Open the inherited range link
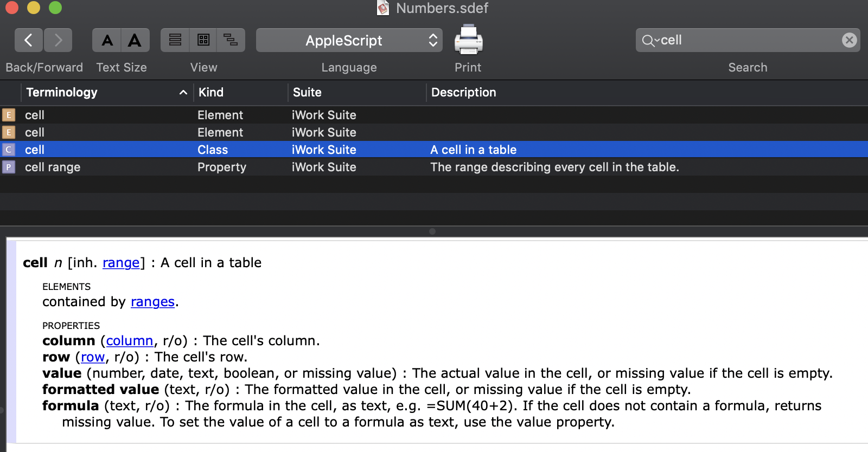This screenshot has height=452, width=868. coord(121,263)
